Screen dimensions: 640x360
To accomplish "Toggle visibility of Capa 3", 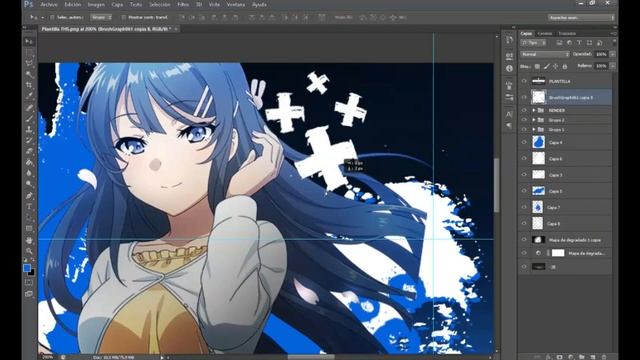I will [524, 175].
